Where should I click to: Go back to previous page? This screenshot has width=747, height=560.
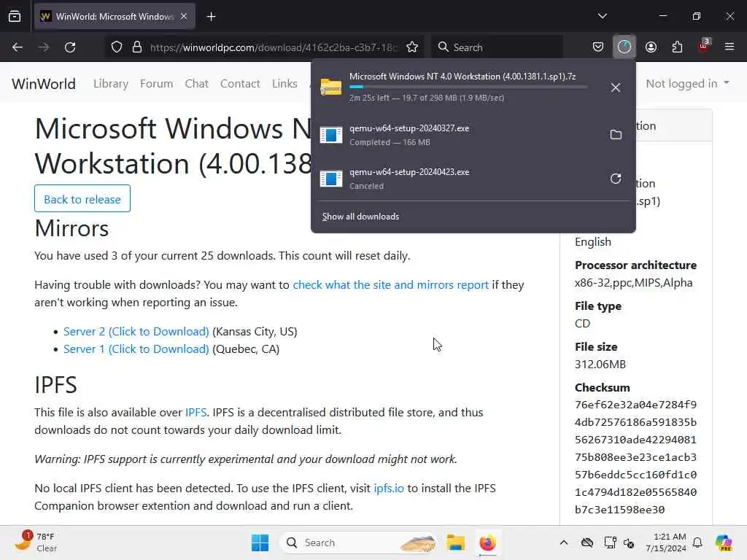point(18,47)
